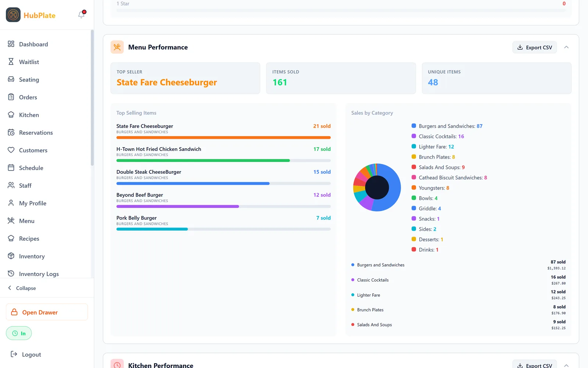Open the notifications bell

(82, 15)
